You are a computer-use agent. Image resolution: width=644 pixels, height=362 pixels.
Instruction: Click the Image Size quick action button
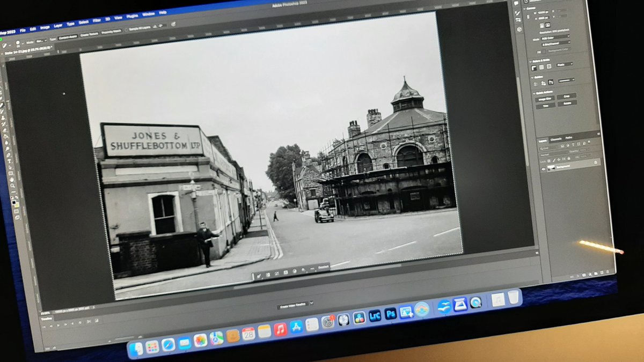click(x=545, y=99)
